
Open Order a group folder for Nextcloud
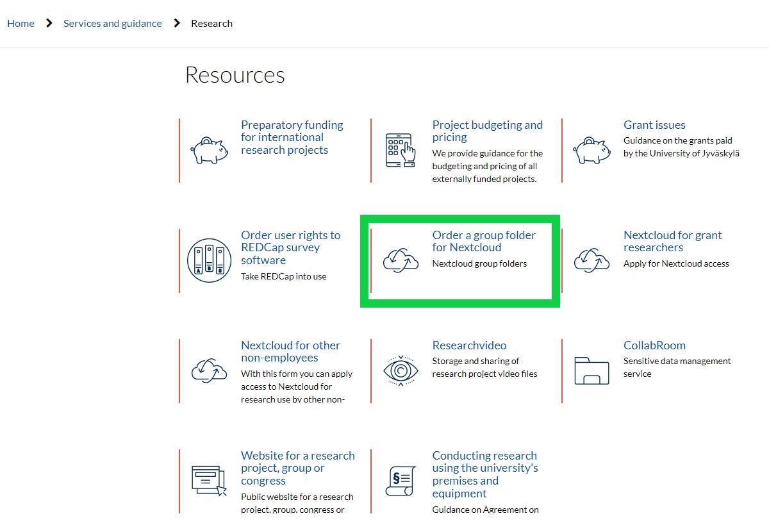pos(484,241)
